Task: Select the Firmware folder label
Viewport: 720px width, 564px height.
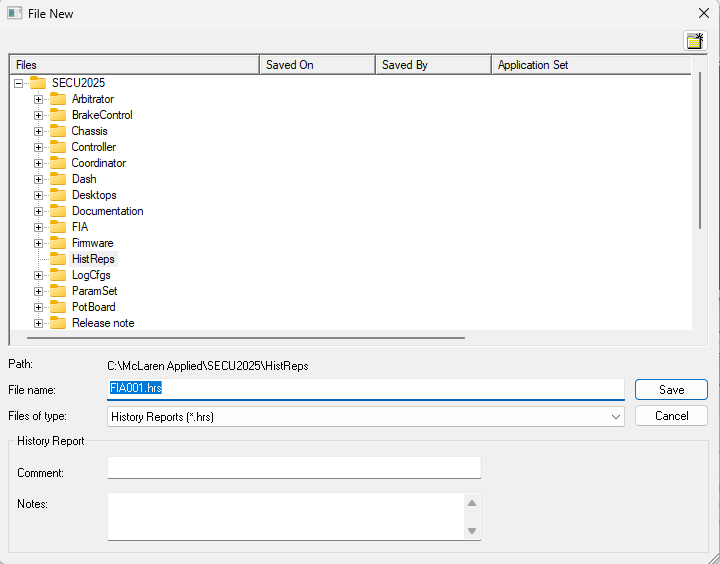Action: (x=93, y=243)
